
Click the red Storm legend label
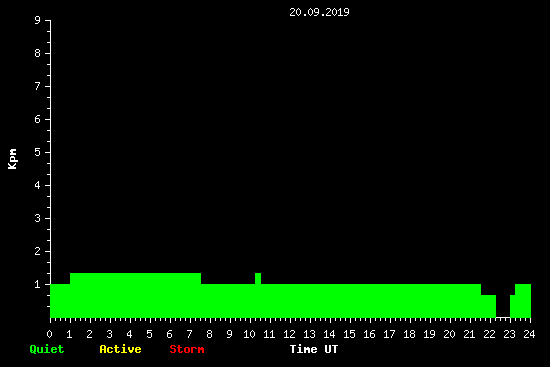(187, 349)
